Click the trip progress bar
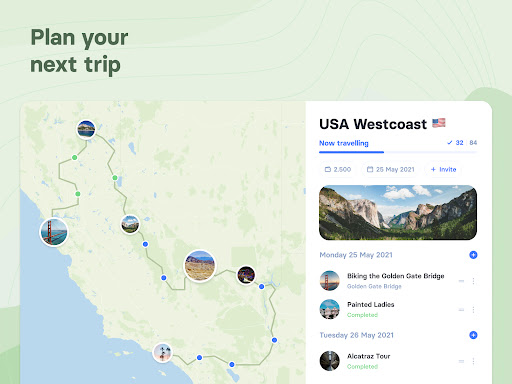This screenshot has width=512, height=384. [x=398, y=152]
